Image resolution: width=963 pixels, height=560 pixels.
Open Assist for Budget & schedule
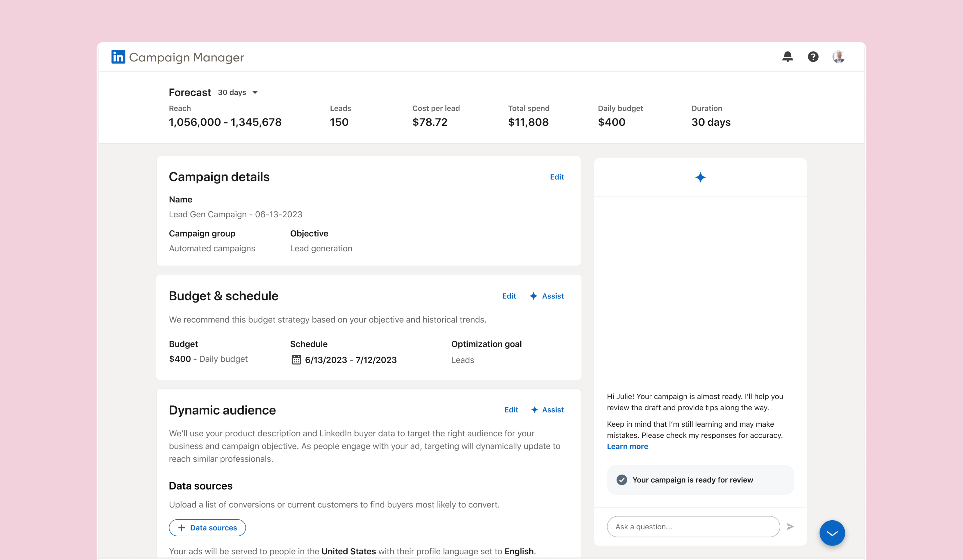click(547, 296)
